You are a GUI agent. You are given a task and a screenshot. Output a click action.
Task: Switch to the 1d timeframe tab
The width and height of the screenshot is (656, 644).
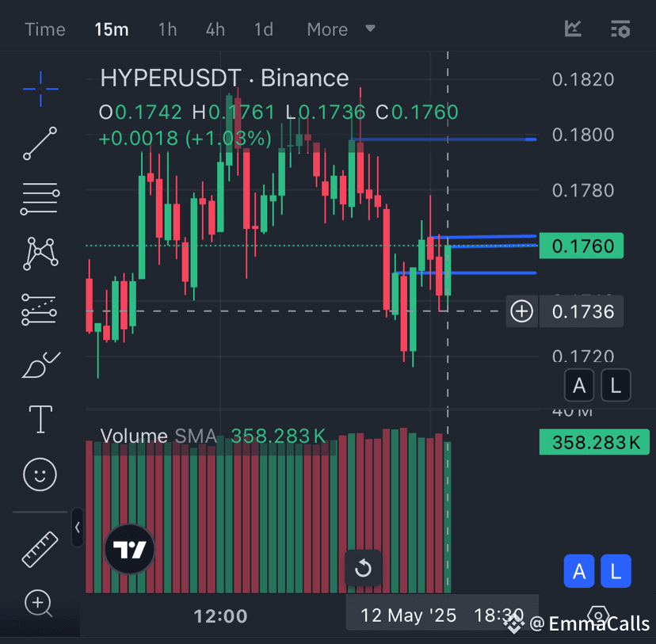click(x=264, y=29)
